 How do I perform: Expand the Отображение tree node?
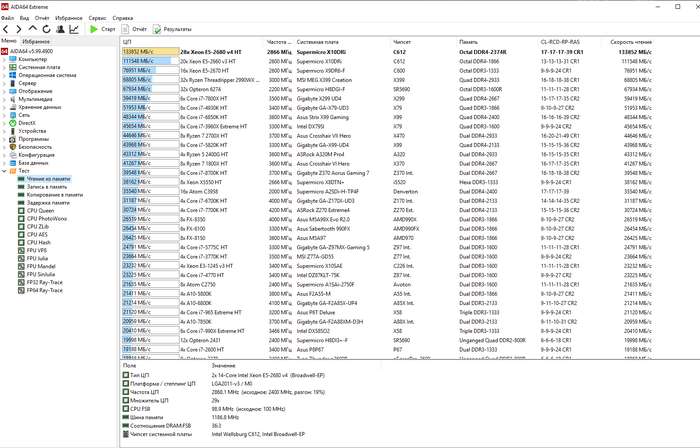[x=4, y=91]
